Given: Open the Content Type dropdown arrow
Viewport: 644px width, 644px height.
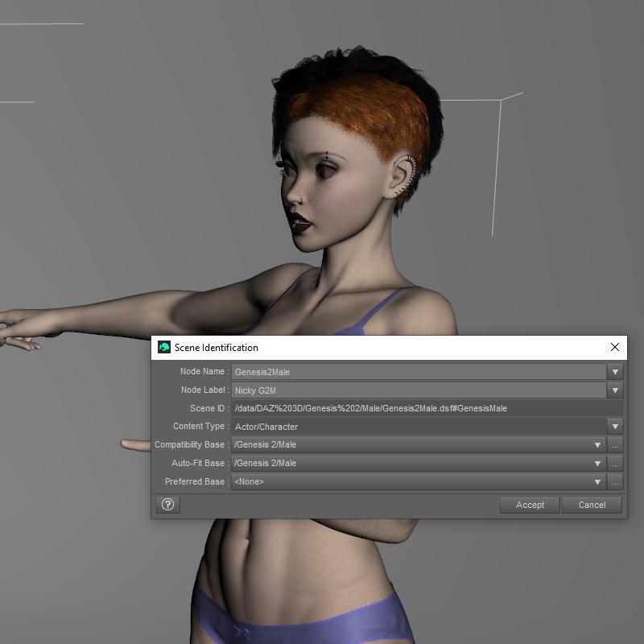Looking at the screenshot, I should (x=615, y=427).
